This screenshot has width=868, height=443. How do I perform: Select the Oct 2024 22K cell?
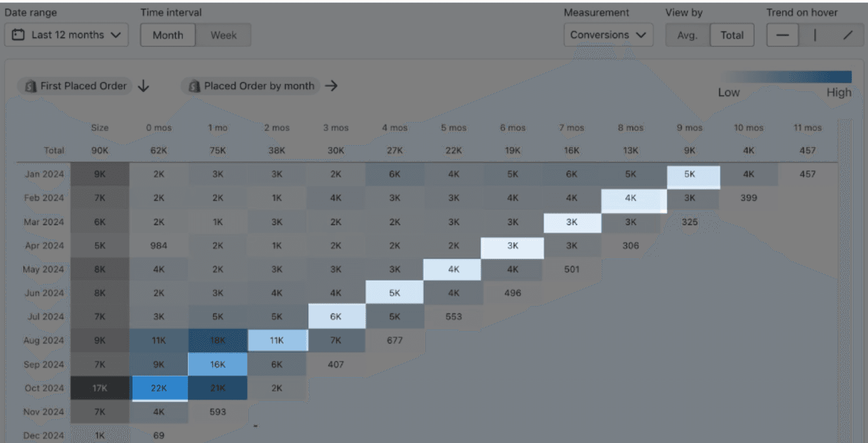tap(159, 388)
